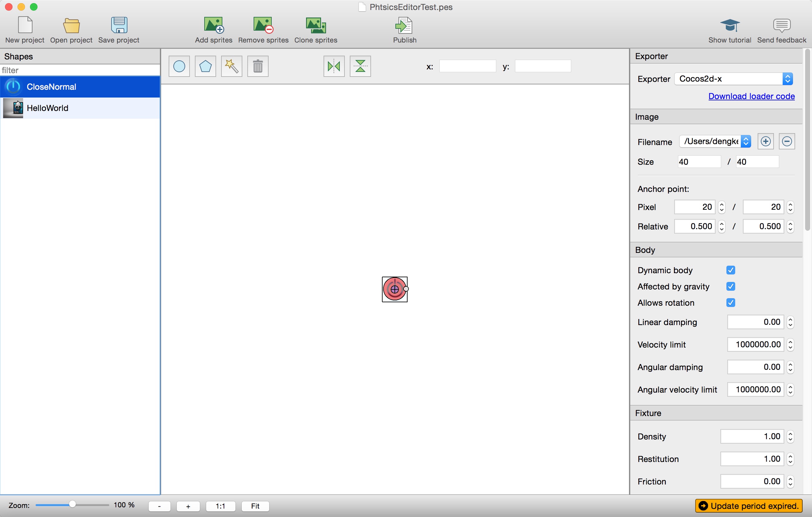Click the shapes filter field
This screenshot has width=812, height=517.
80,70
